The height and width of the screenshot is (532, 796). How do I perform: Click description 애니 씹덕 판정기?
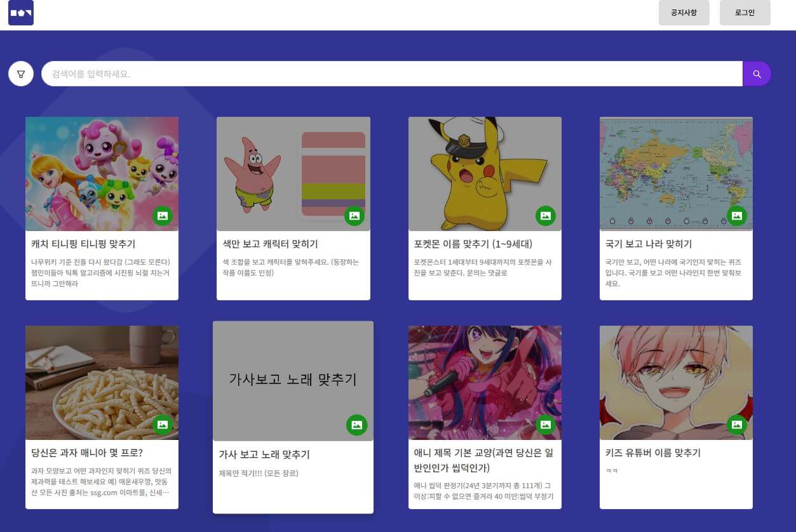click(x=483, y=491)
